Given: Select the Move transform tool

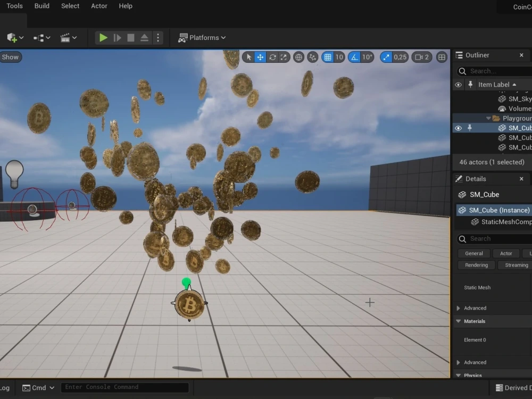Looking at the screenshot, I should [259, 57].
